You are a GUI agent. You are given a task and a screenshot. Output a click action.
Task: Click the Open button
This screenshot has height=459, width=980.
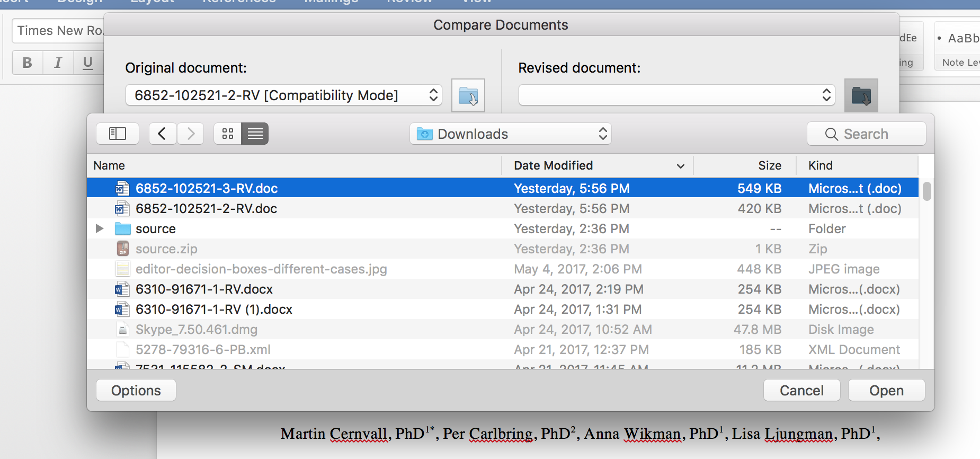(886, 391)
